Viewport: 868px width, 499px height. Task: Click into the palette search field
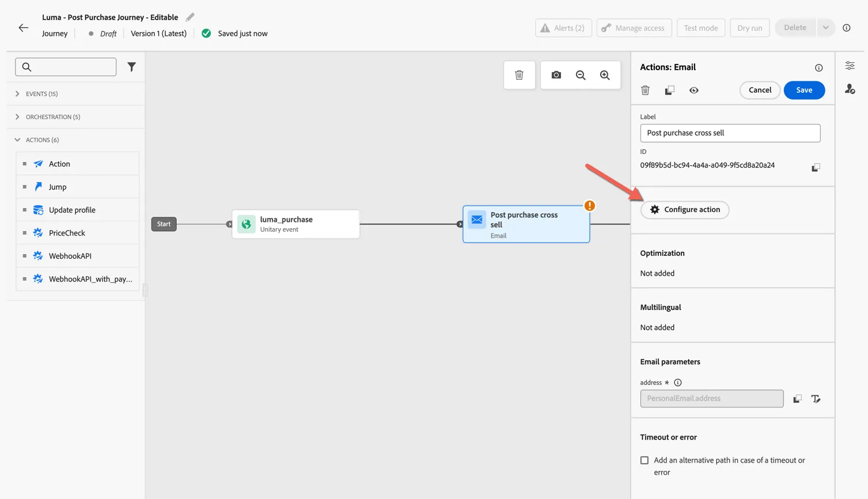click(66, 67)
